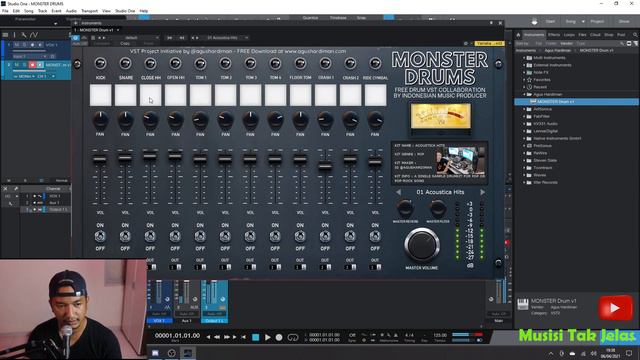Switch to the Effects browser tab
The width and height of the screenshot is (640, 360).
[554, 35]
